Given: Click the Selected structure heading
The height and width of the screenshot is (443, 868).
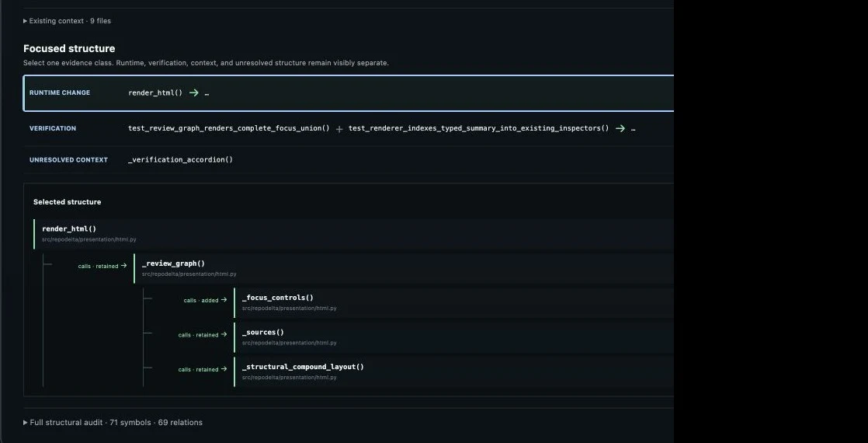Looking at the screenshot, I should pyautogui.click(x=67, y=202).
